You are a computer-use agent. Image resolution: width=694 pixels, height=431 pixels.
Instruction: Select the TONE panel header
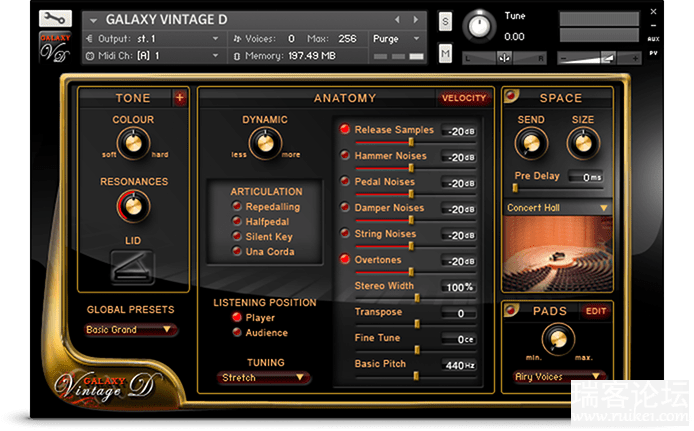coord(133,98)
